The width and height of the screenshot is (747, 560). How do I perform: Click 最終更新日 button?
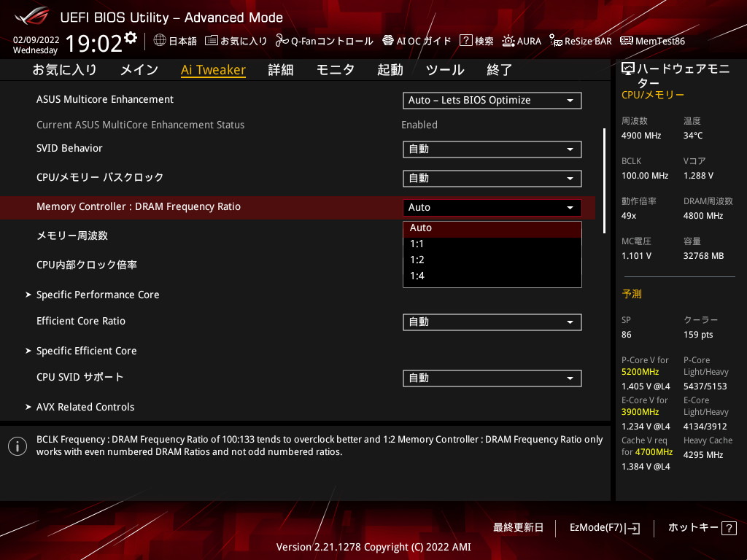518,528
